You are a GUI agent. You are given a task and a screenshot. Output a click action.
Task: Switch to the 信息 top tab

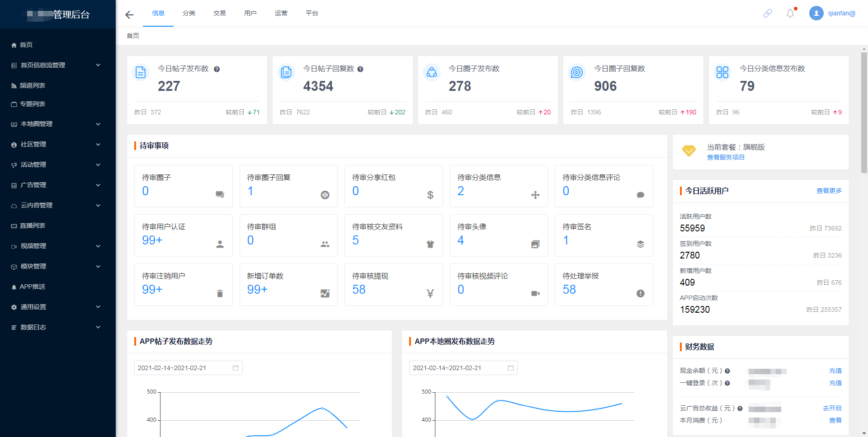(158, 13)
